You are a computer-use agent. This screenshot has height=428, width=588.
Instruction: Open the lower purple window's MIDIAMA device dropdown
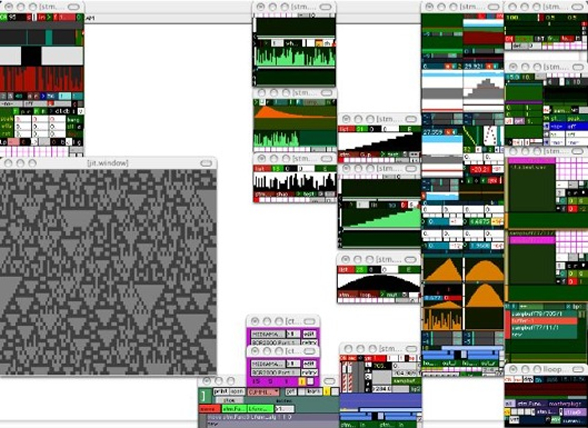[268, 364]
